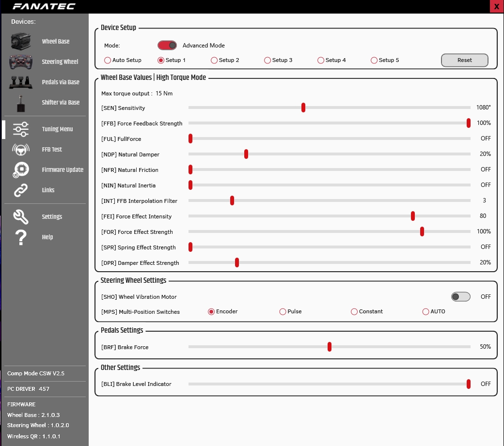This screenshot has width=504, height=446.
Task: Open the FFB Test steering icon
Action: click(21, 150)
